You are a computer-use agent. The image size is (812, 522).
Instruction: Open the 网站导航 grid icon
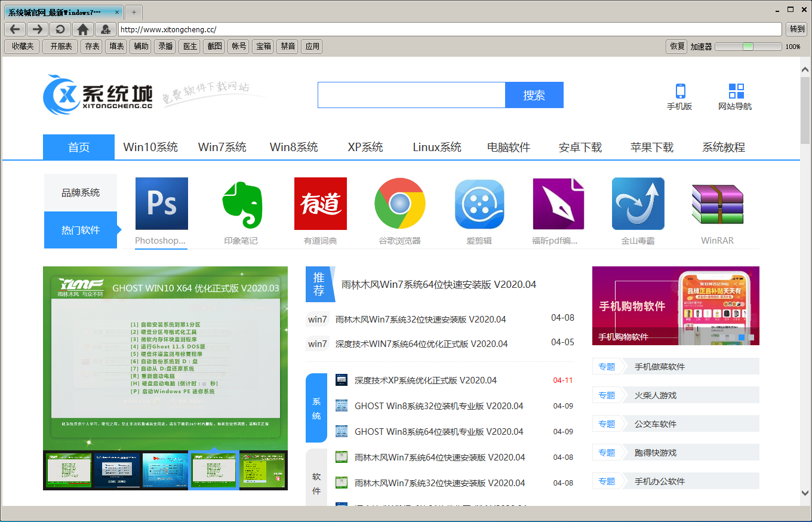pos(736,91)
